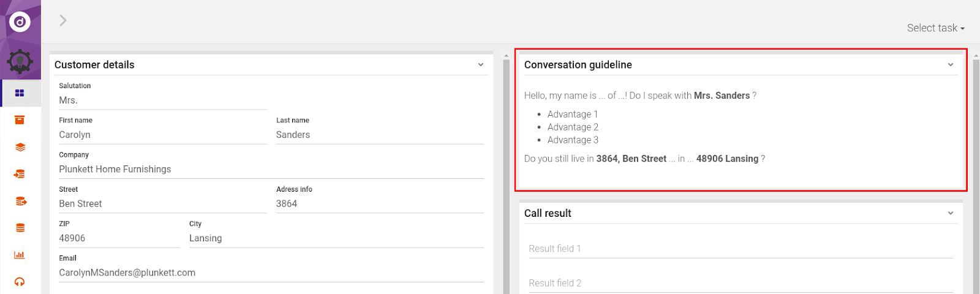
Task: Open the Select task dropdown
Action: click(935, 28)
